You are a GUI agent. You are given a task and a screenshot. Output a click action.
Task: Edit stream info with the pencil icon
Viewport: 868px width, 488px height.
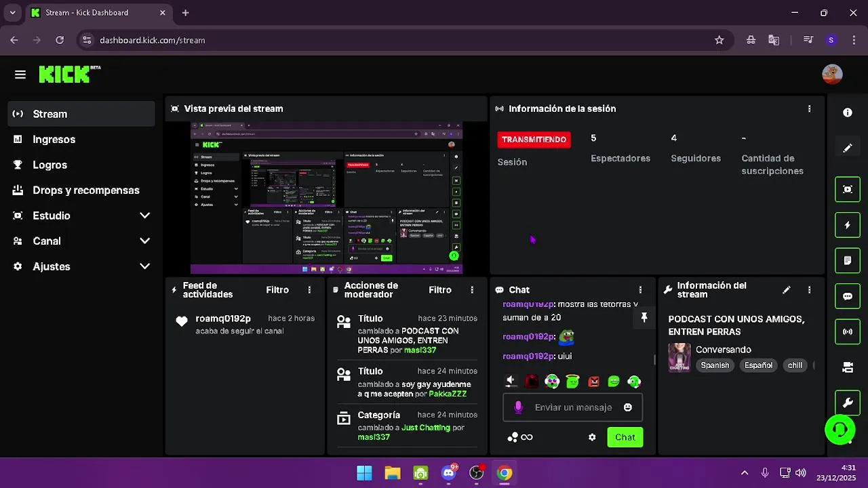point(787,289)
